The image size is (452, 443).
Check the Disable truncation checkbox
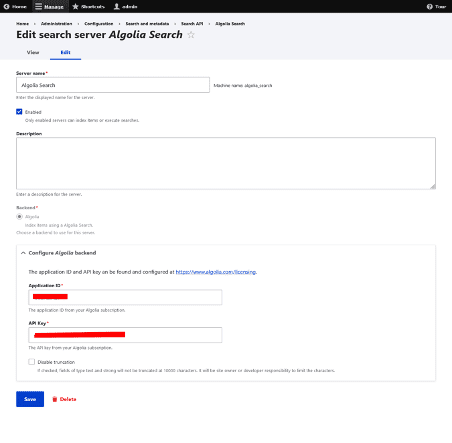click(x=31, y=362)
